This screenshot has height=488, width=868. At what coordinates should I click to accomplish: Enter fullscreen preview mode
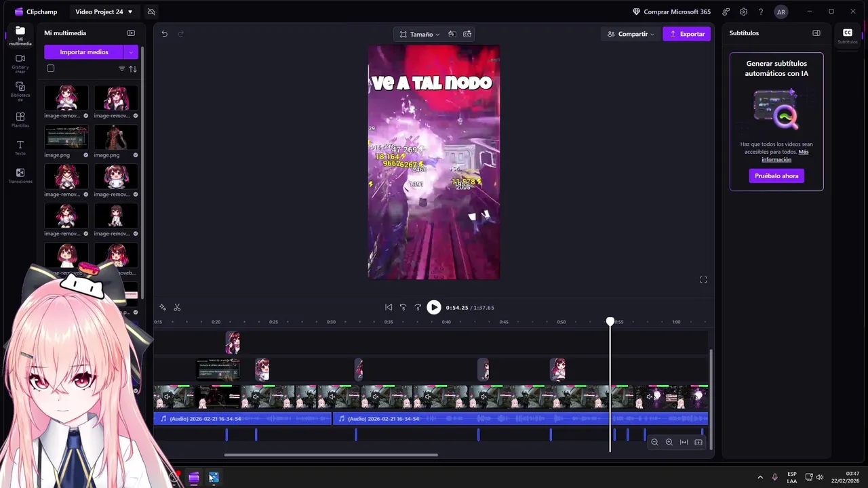pyautogui.click(x=703, y=280)
